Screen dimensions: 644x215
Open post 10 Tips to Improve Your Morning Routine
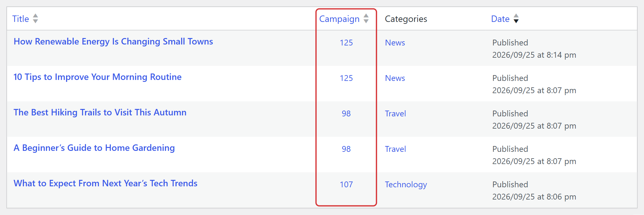(98, 77)
